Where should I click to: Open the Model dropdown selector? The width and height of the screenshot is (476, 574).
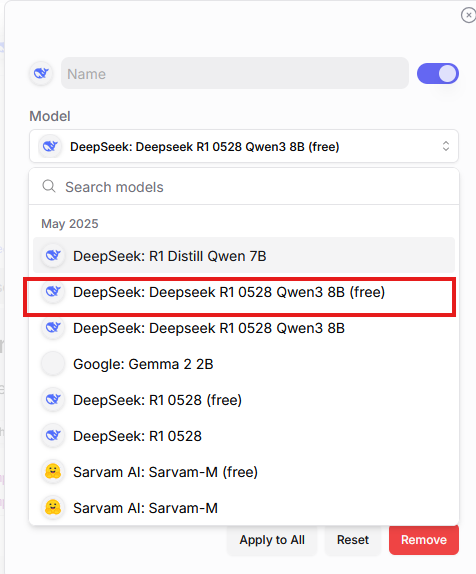pyautogui.click(x=244, y=146)
